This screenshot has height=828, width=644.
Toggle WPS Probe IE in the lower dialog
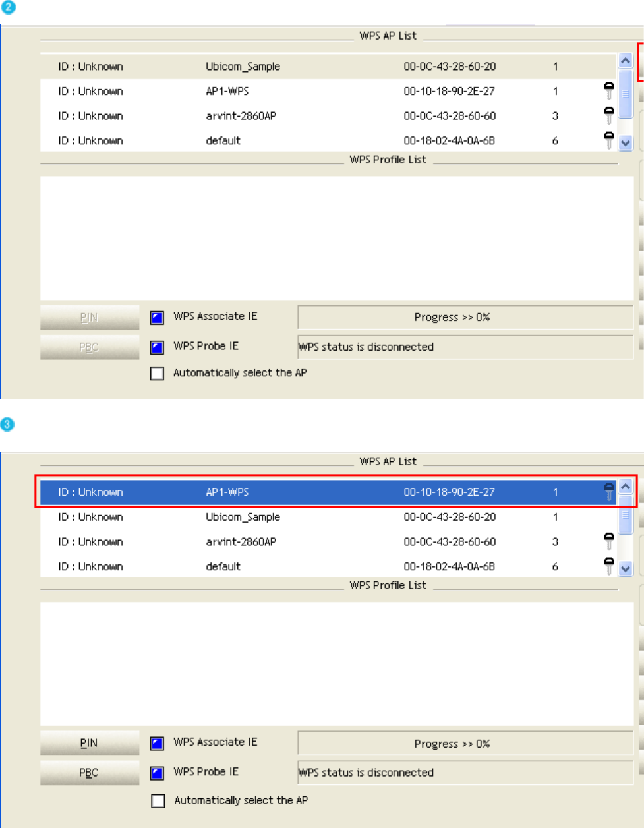[157, 773]
